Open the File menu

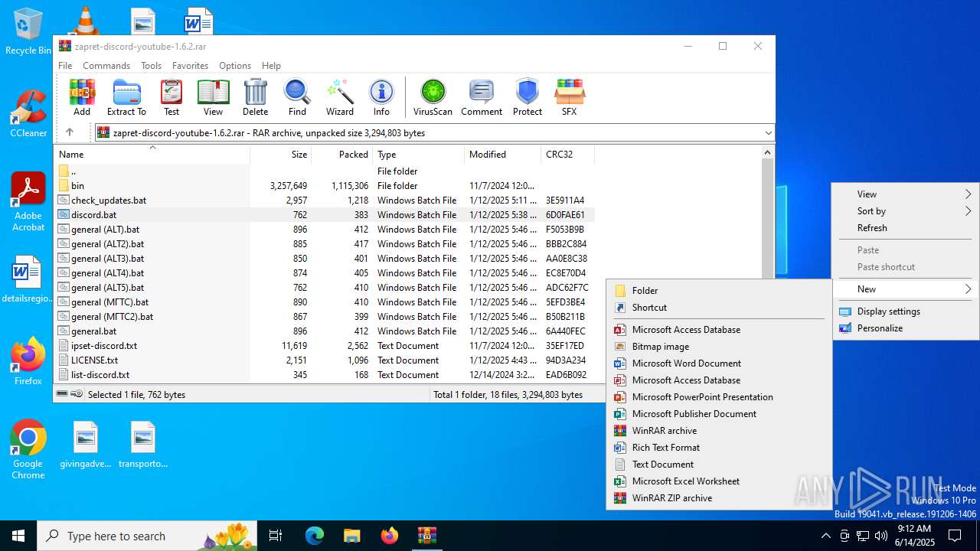pyautogui.click(x=65, y=66)
